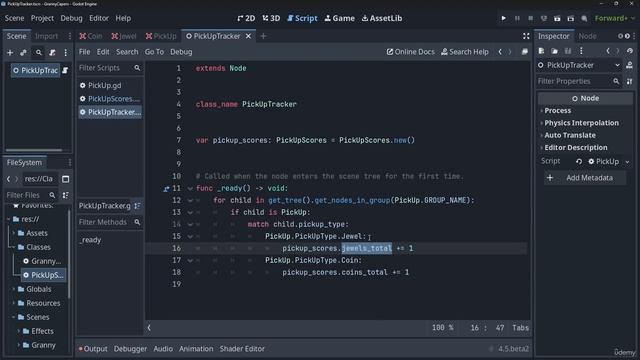The width and height of the screenshot is (640, 360).
Task: Open script editor Search menu
Action: click(127, 52)
